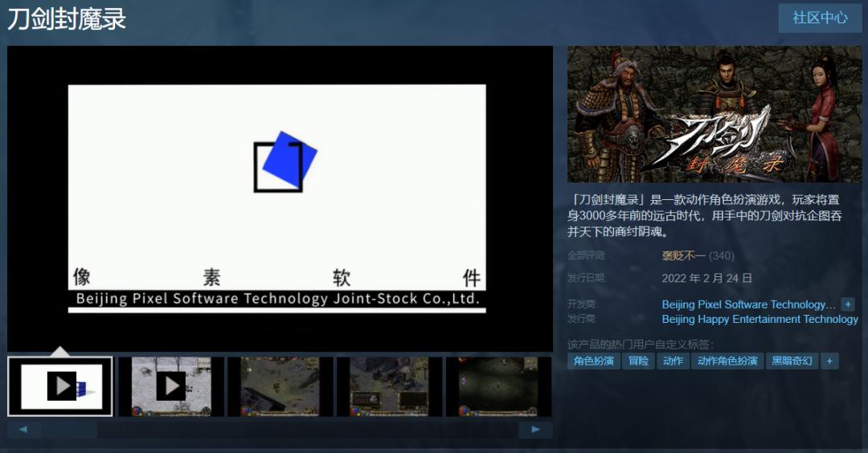The image size is (868, 453).
Task: Play the second video thumbnail with snowy scene
Action: pos(171,386)
